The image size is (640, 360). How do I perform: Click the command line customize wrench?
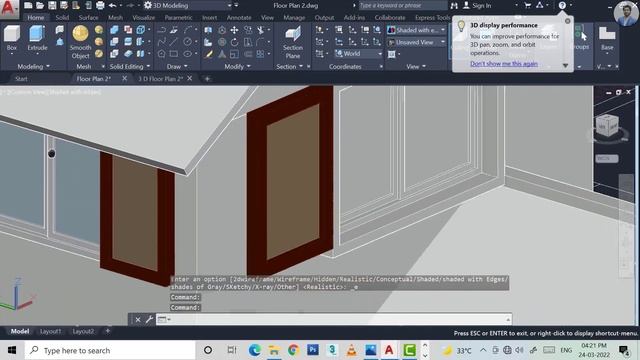tap(149, 319)
